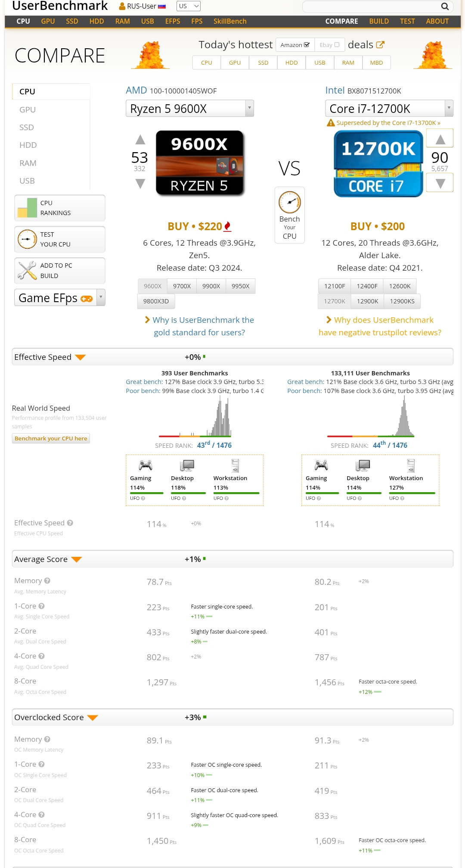This screenshot has height=868, width=465.
Task: Select RAM in the left sidebar
Action: [28, 163]
